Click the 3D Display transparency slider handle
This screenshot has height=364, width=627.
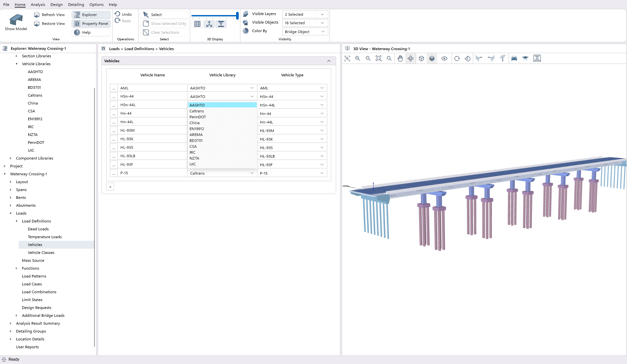coord(237,15)
